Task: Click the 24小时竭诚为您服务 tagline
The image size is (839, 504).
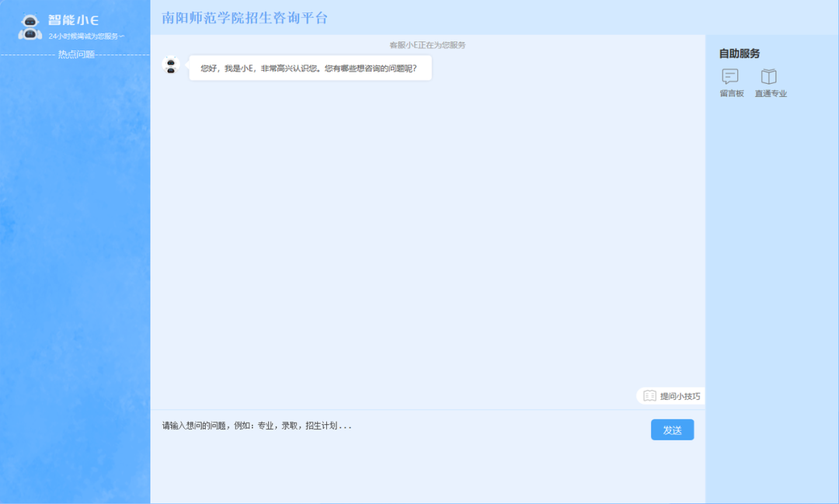Action: click(x=86, y=36)
